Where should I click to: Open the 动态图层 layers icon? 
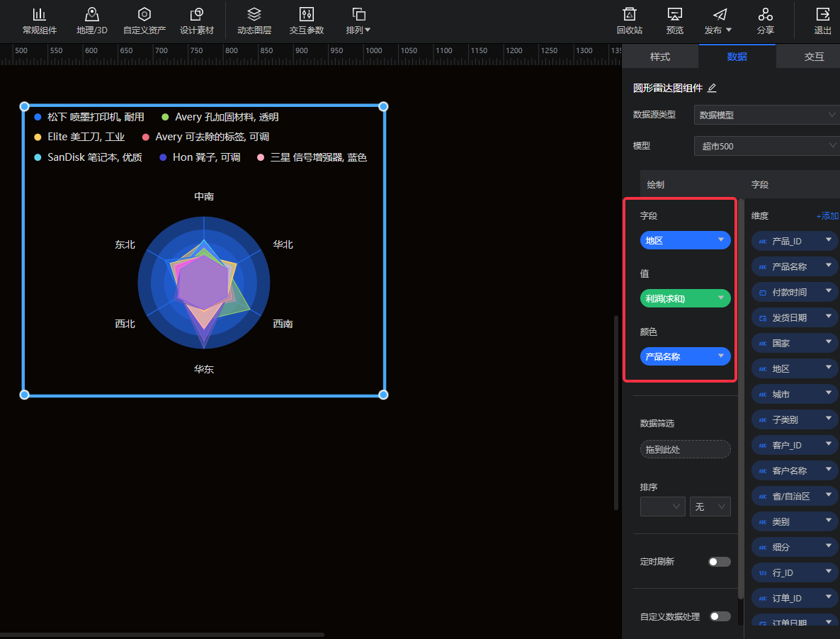(x=254, y=15)
